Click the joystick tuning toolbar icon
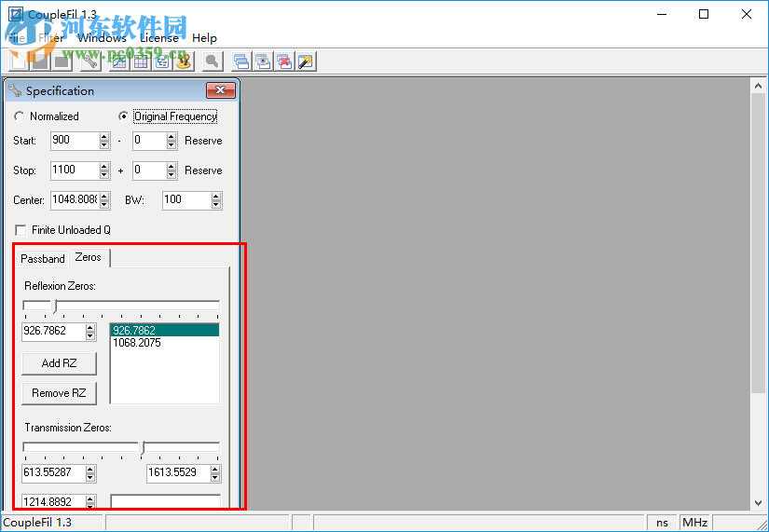769x532 pixels. (x=184, y=61)
